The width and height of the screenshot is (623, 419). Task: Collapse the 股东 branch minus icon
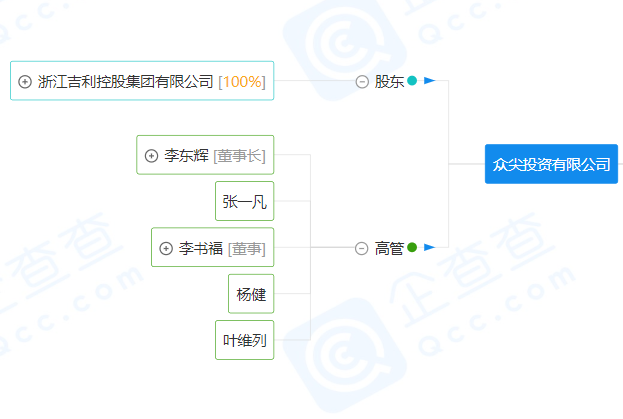point(362,81)
